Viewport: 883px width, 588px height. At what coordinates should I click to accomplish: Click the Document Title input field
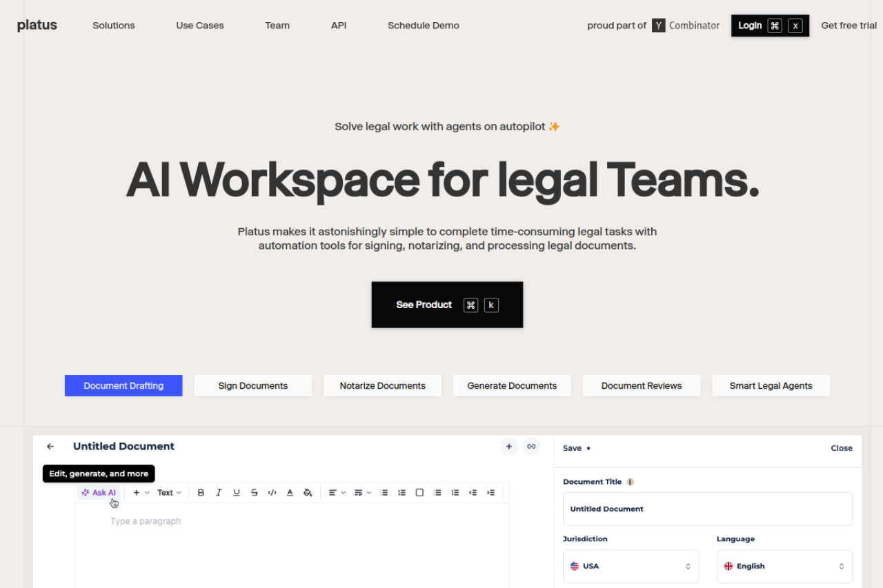coord(708,509)
